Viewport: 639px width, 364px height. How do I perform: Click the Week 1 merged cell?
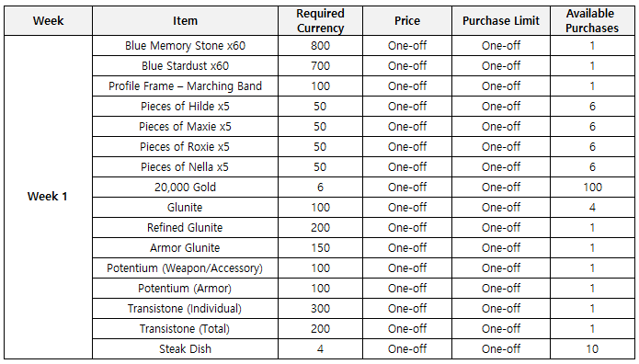coord(48,197)
